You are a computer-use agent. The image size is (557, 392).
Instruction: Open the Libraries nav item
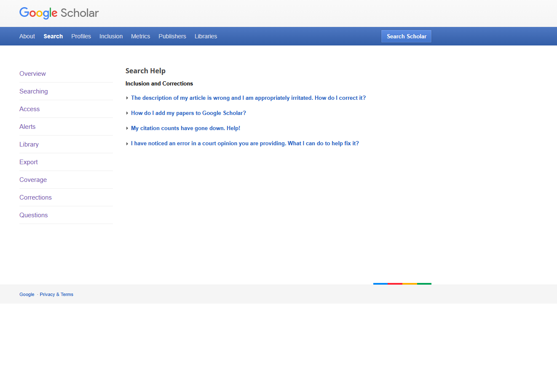[x=206, y=36]
